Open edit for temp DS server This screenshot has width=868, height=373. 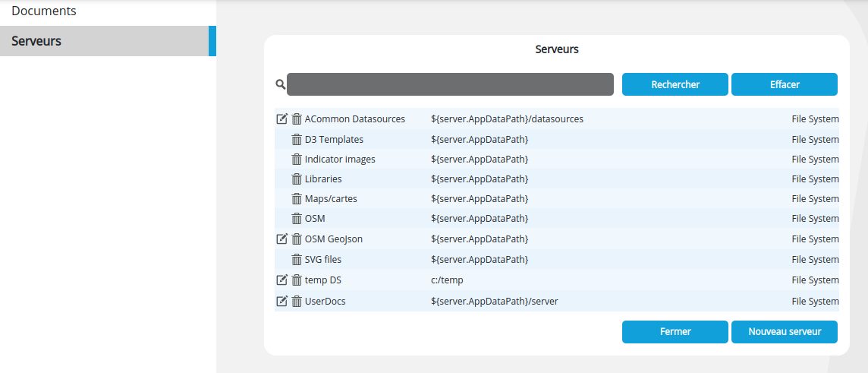(281, 280)
